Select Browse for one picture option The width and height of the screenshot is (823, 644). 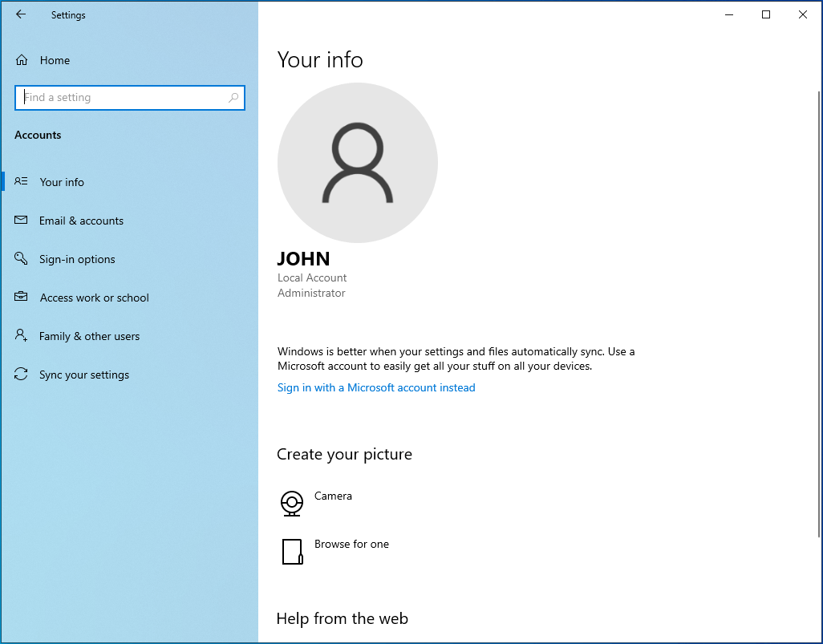click(351, 545)
